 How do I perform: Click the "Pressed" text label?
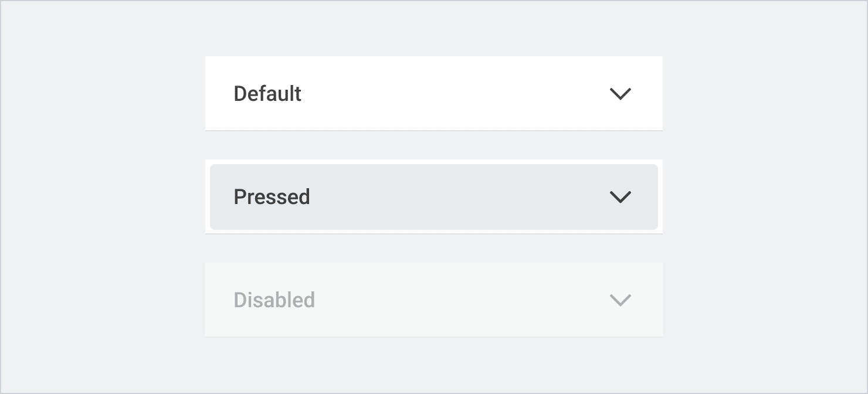(x=272, y=197)
